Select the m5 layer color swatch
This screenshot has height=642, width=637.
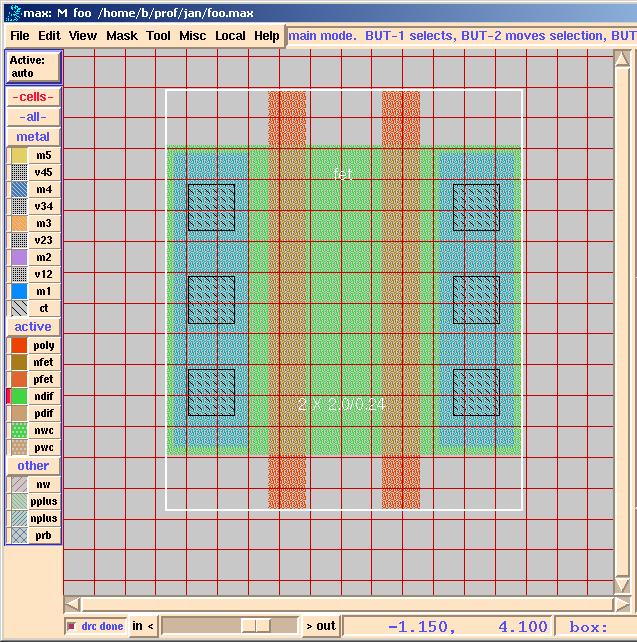click(x=19, y=156)
